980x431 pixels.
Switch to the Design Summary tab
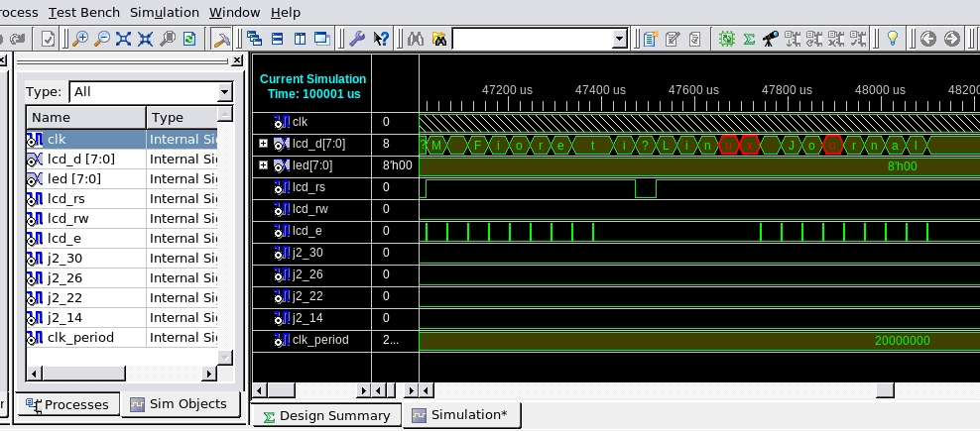[x=326, y=415]
